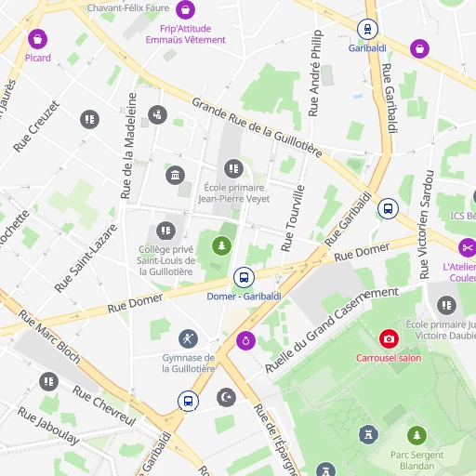
Task: Select the Frip'Attitude Emmaüs Vêtement shop pin
Action: click(x=185, y=9)
